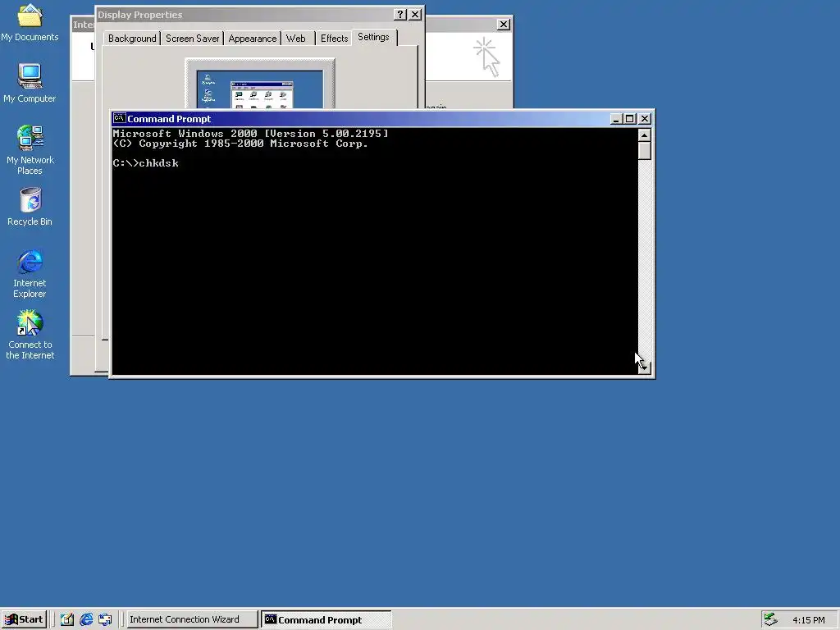This screenshot has width=840, height=630.
Task: Minimize the Command Prompt window
Action: (616, 119)
